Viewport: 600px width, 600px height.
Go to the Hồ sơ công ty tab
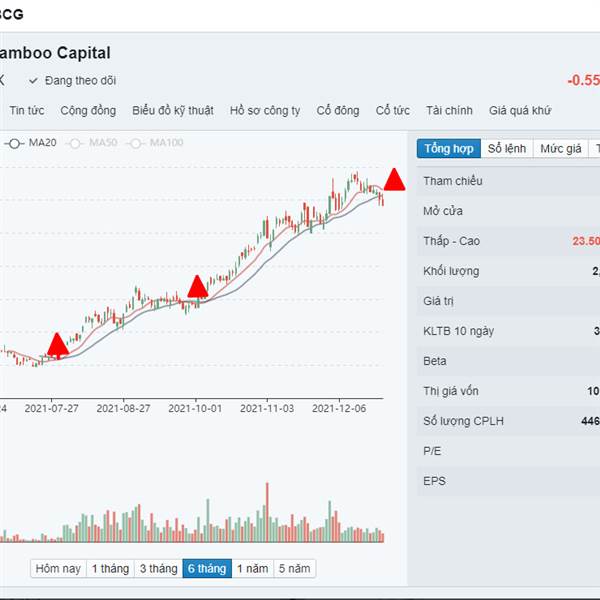(265, 111)
